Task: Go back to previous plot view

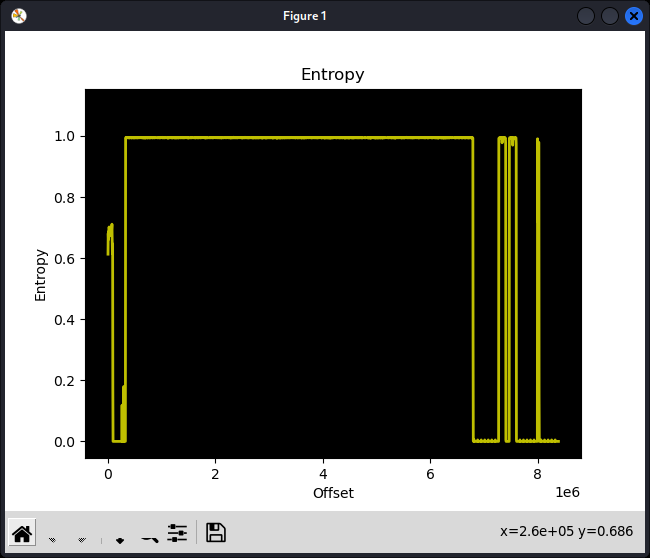Action: click(x=52, y=535)
